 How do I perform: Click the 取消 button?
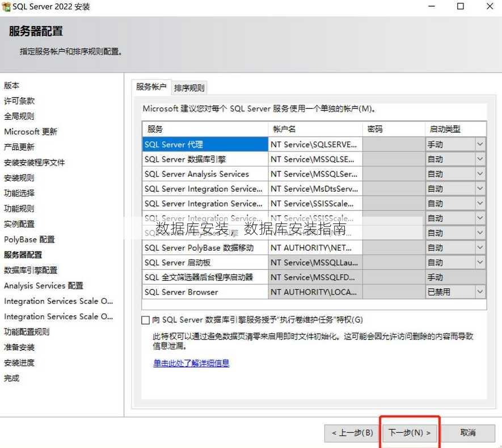[468, 433]
